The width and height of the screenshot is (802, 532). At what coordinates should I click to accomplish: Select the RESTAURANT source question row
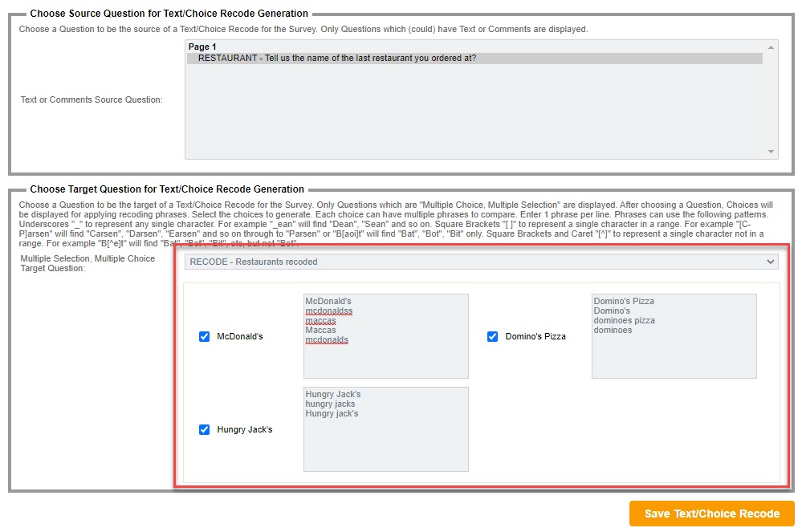pyautogui.click(x=474, y=59)
